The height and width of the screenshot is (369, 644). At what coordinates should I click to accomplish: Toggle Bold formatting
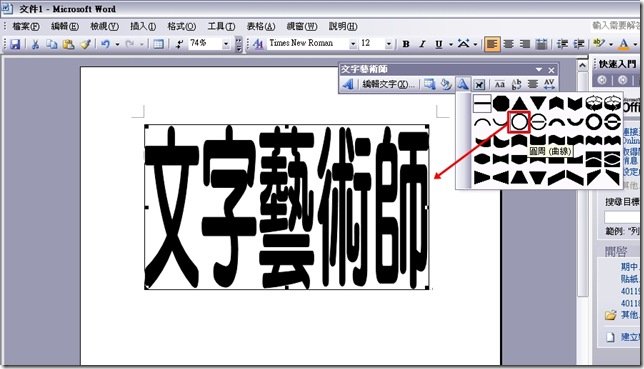pyautogui.click(x=406, y=44)
